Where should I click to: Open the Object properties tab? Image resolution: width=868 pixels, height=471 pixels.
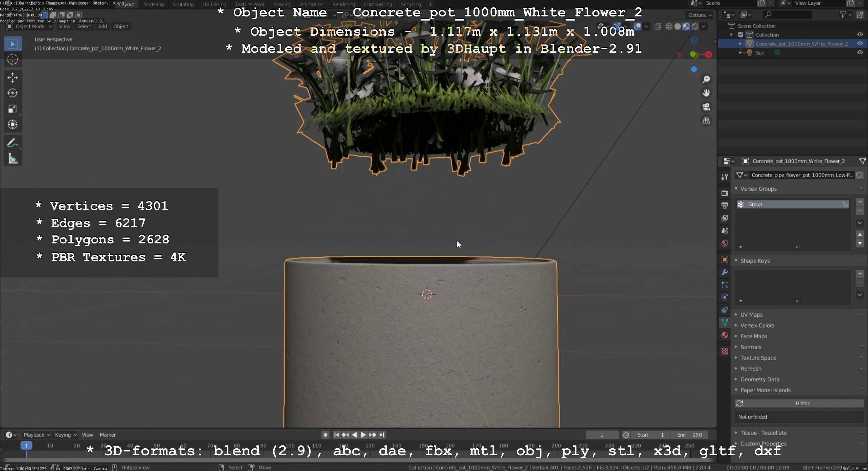click(725, 259)
